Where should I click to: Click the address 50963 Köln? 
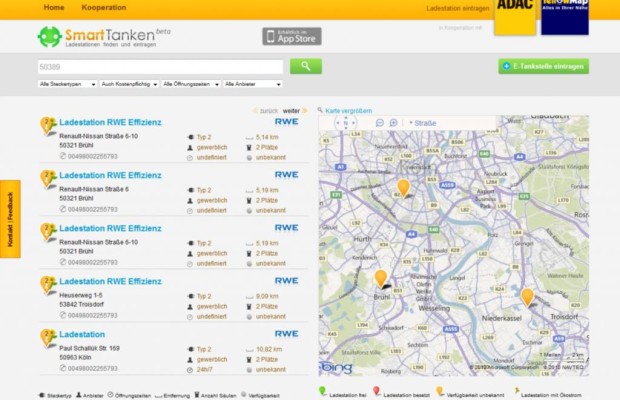click(x=75, y=357)
